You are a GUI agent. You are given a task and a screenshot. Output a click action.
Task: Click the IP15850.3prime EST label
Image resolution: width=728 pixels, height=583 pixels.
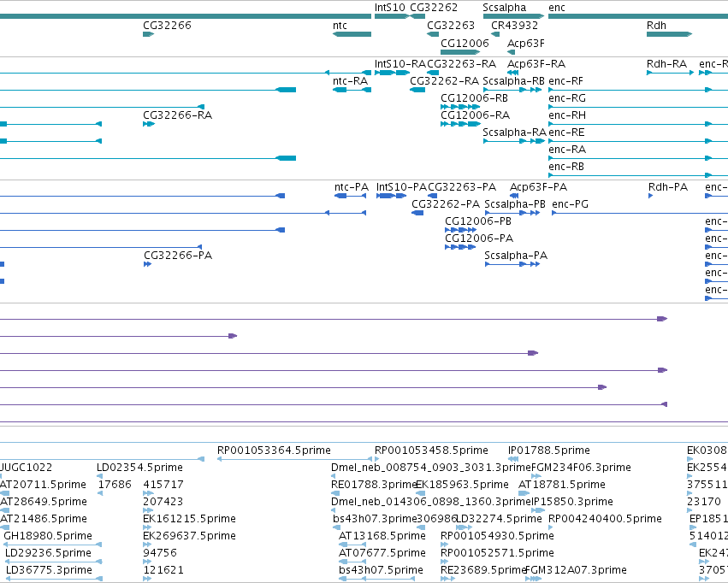pos(572,502)
